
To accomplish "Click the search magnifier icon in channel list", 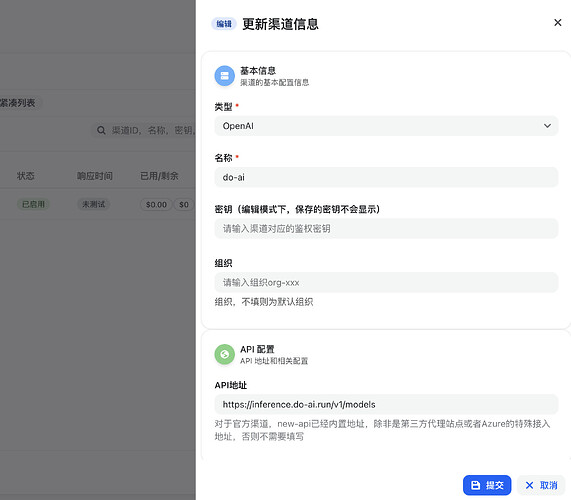I will (101, 130).
